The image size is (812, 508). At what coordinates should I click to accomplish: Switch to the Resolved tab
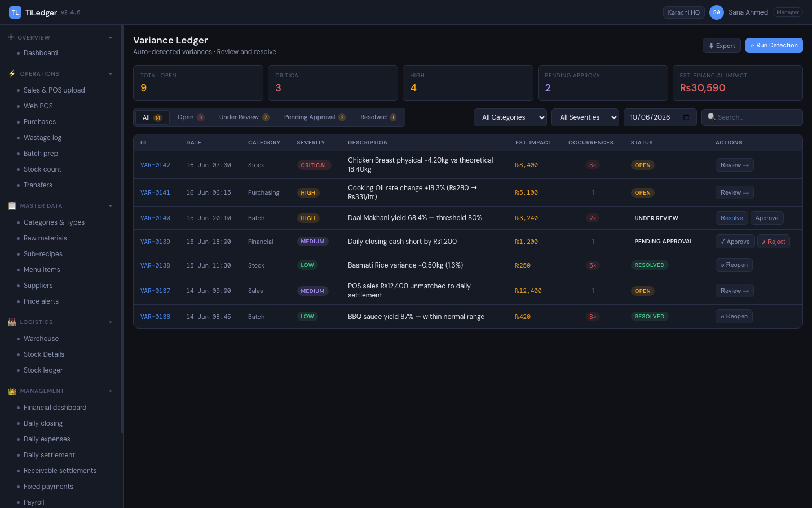[378, 117]
